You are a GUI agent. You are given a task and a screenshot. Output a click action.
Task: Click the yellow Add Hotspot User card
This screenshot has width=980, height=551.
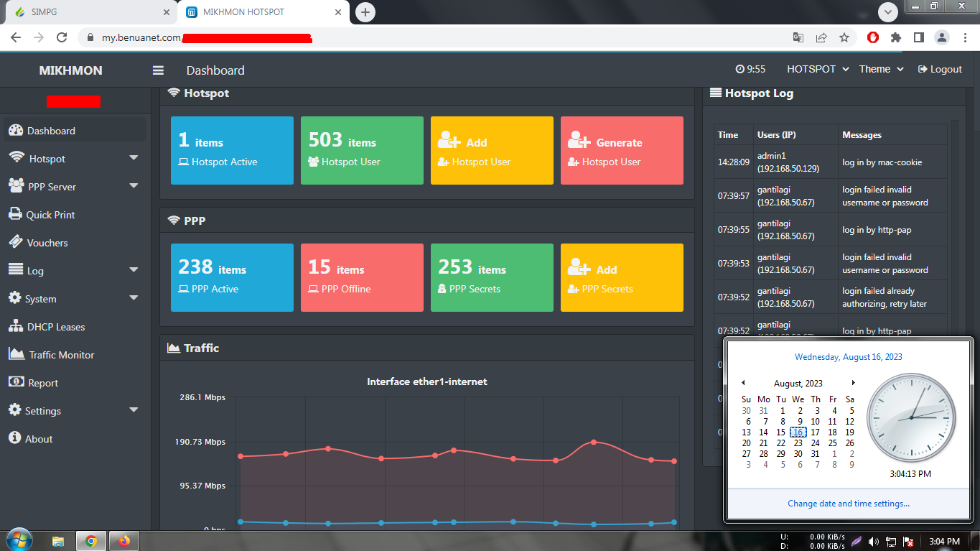492,150
